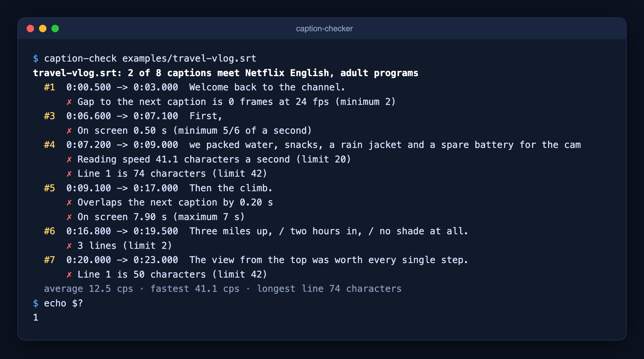Screen dimensions: 644x359
Task: Click the red ✗ before 'Gap to the next caption'
Action: click(x=69, y=102)
